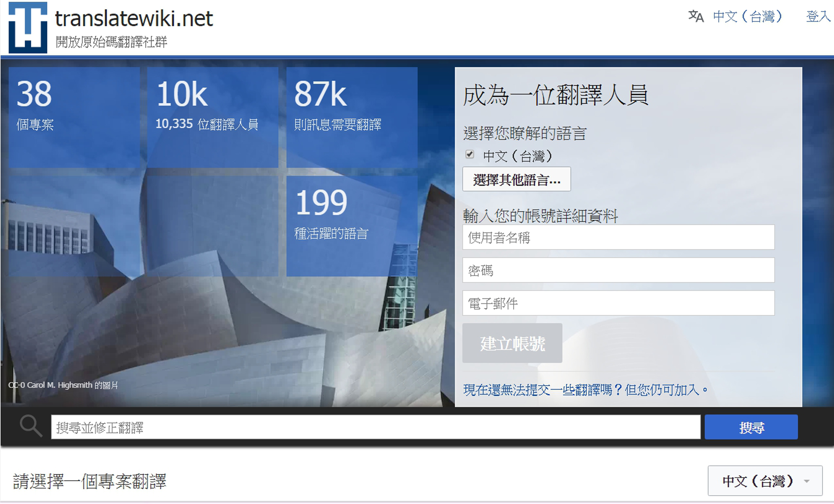The image size is (834, 504).
Task: Focus the 密碼 password field
Action: [x=618, y=270]
